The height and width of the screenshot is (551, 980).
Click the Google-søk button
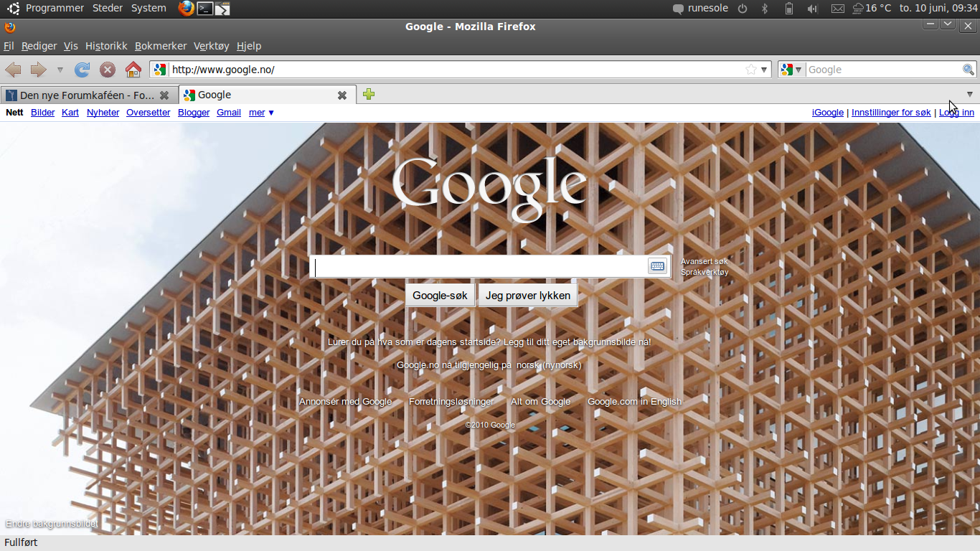click(x=440, y=296)
